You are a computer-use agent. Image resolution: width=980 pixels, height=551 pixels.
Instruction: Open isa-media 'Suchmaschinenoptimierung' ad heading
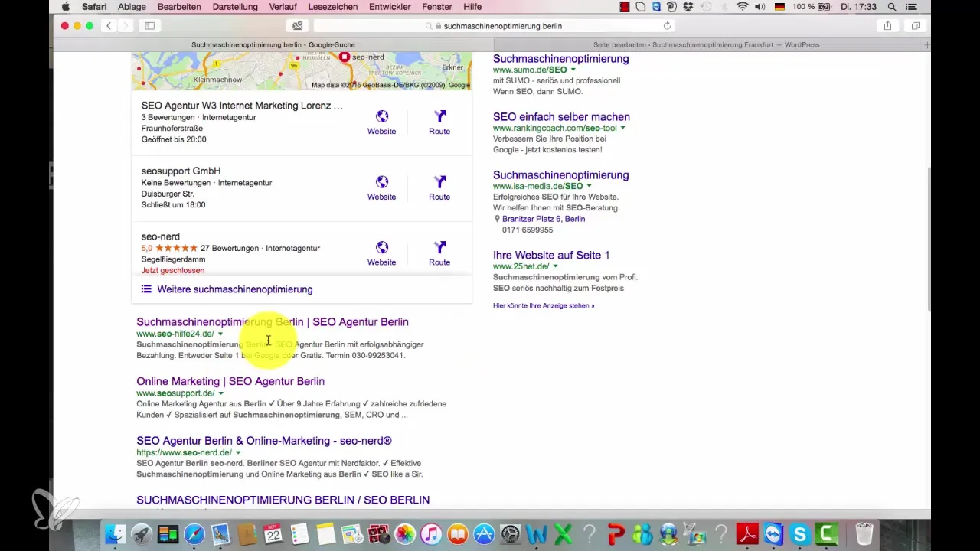(x=561, y=175)
